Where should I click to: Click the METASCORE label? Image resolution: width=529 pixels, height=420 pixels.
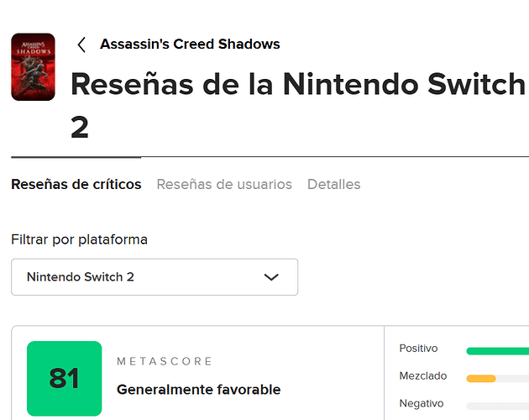(x=165, y=361)
